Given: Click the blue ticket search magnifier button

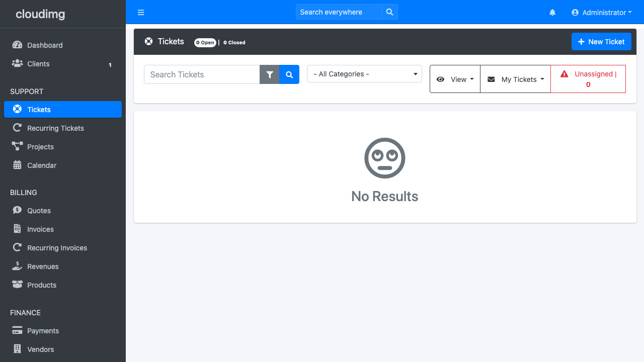Looking at the screenshot, I should click(x=289, y=74).
